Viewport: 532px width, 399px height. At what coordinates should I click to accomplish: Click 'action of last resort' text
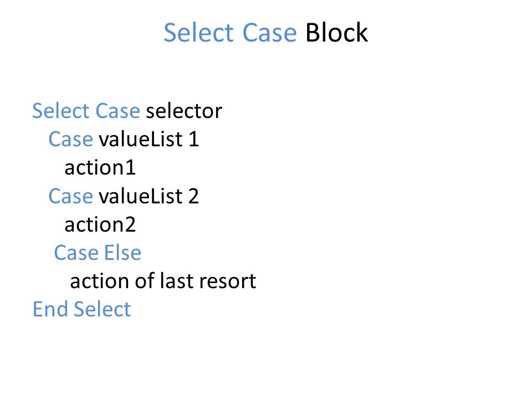click(163, 281)
